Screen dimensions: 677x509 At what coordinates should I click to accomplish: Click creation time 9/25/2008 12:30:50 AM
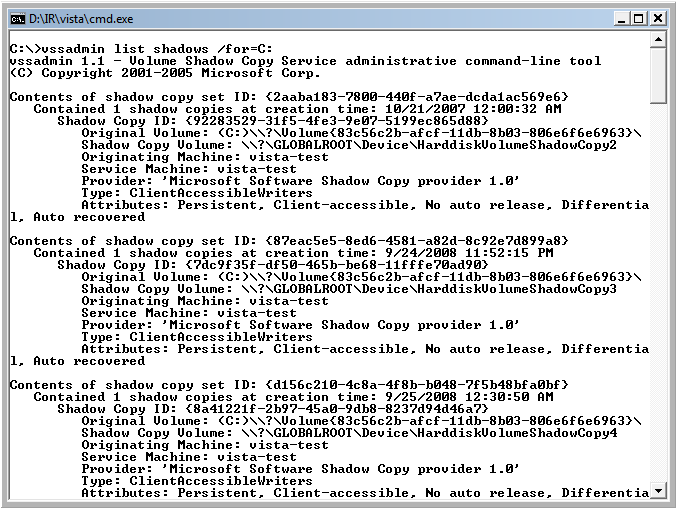pos(469,397)
